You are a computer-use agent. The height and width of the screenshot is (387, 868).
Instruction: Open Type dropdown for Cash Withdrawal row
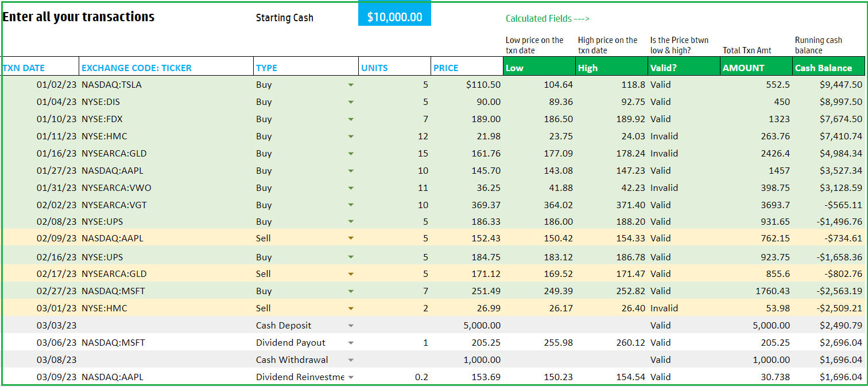[x=351, y=360]
